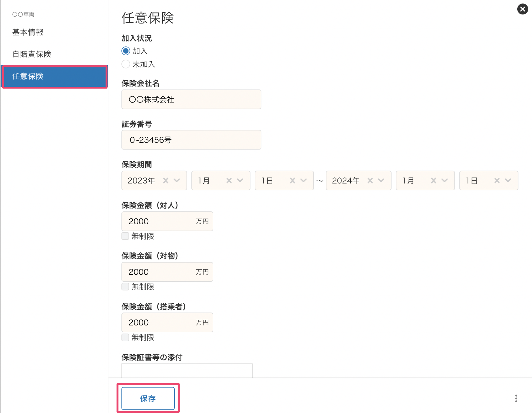Close the insurance form dialog
Screen dimensions: 532x413
tap(522, 9)
